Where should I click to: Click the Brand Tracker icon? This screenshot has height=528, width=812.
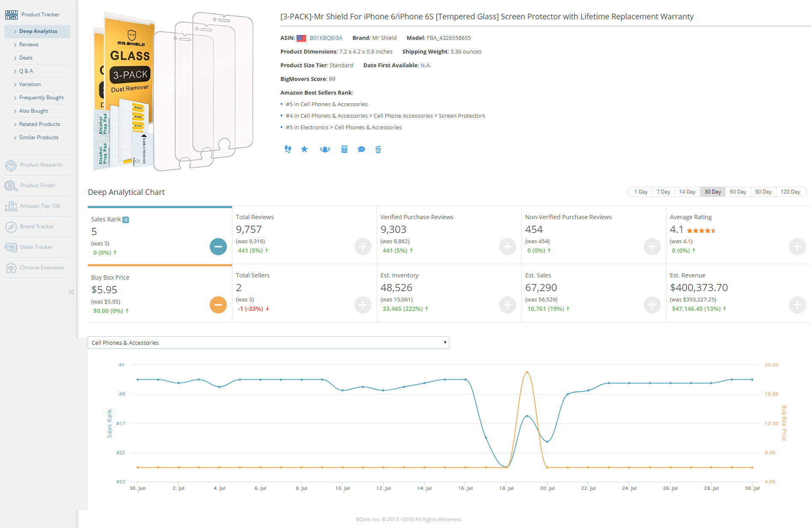pos(11,227)
